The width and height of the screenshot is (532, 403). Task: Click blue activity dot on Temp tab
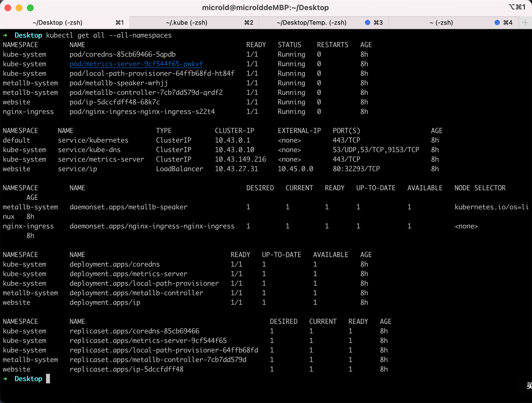pyautogui.click(x=367, y=22)
